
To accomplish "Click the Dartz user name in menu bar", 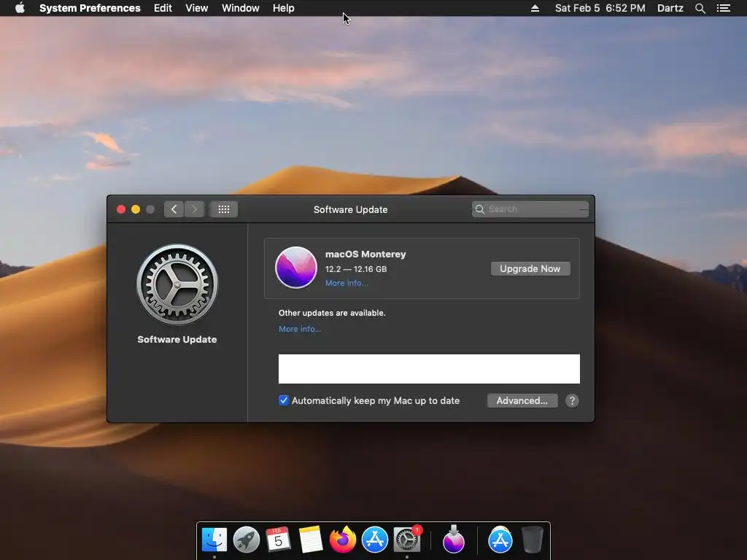I will pyautogui.click(x=670, y=8).
